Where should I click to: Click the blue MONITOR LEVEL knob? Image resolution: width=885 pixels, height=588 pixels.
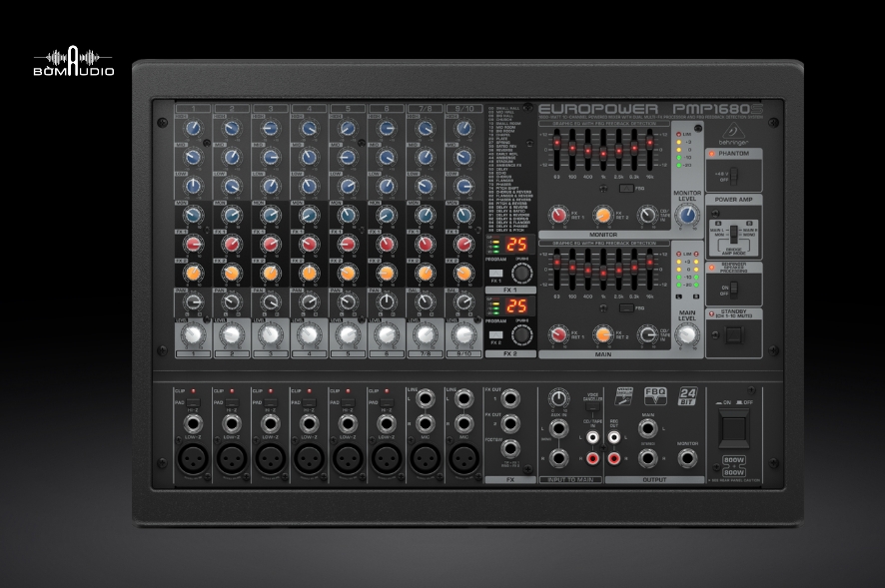(687, 215)
